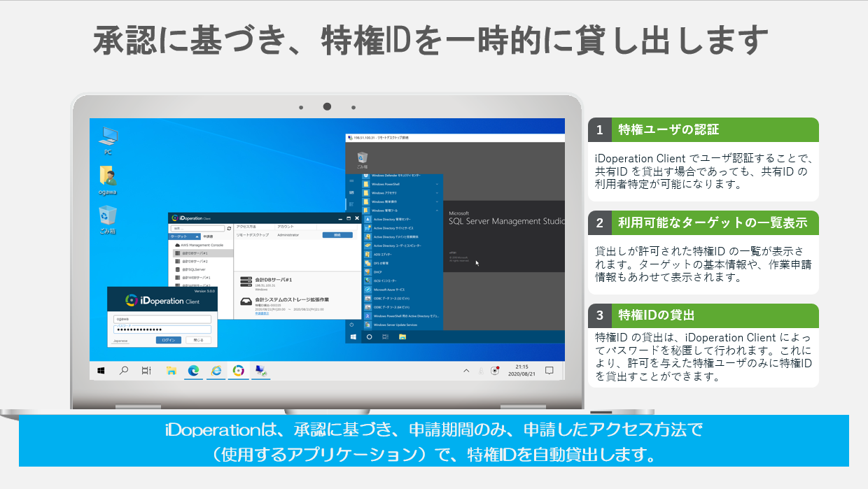Screen dimensions: 868x489
Task: Open the Remote Desktop taskbar icon
Action: point(260,370)
